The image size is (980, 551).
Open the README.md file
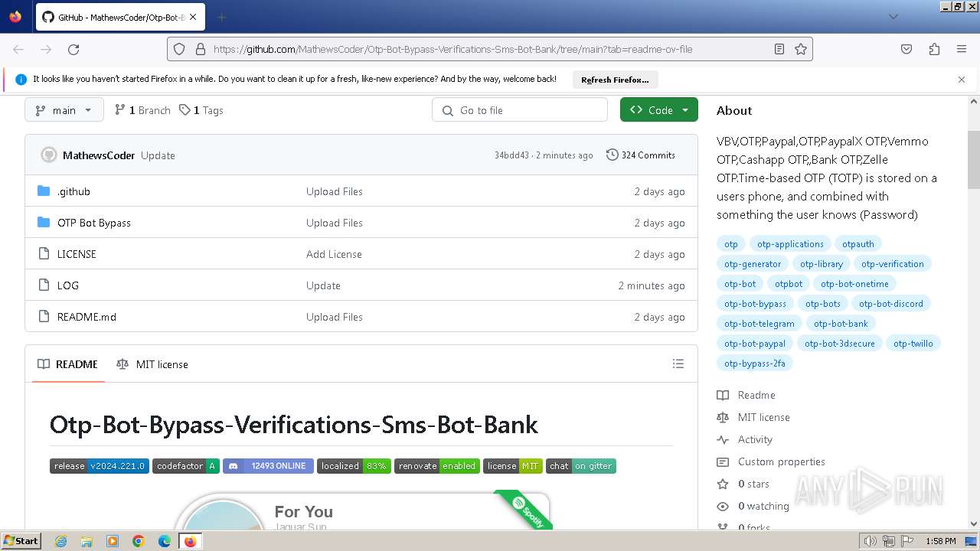(x=87, y=317)
